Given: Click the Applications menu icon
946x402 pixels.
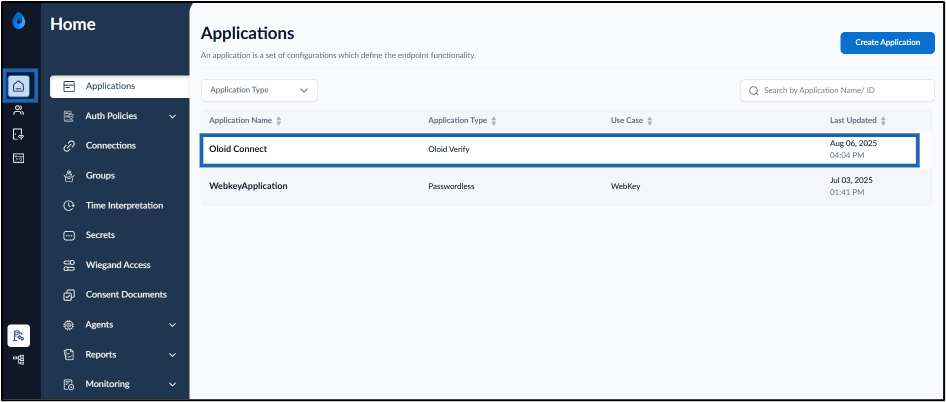Looking at the screenshot, I should (69, 86).
